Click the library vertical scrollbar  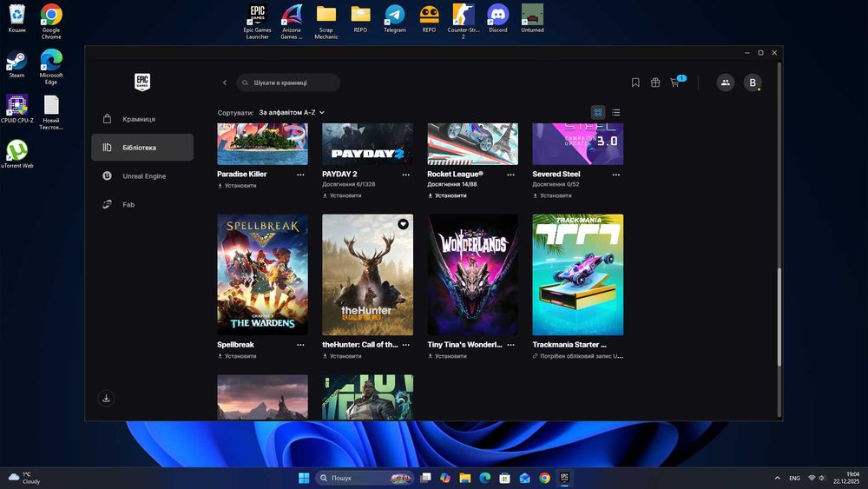coord(779,317)
